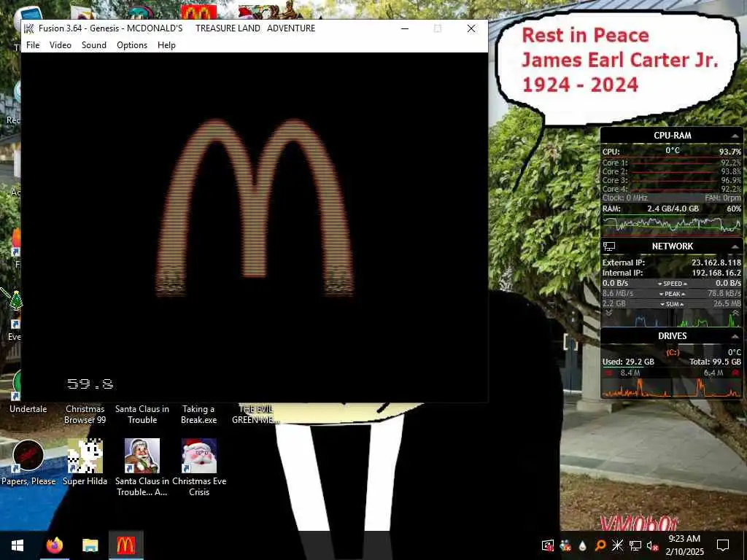Click the Used 29.2 GB drive text

pyautogui.click(x=628, y=362)
